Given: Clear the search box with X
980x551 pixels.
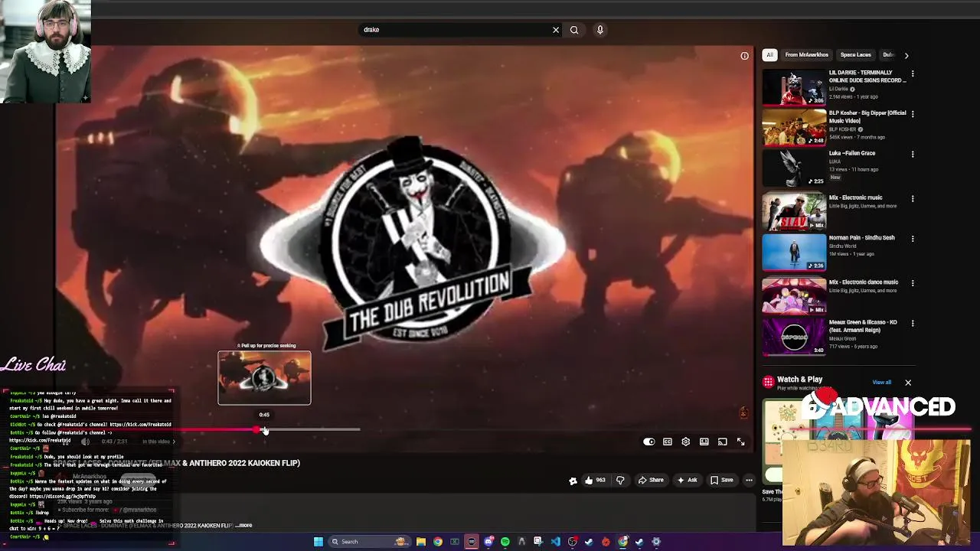Looking at the screenshot, I should pyautogui.click(x=556, y=30).
